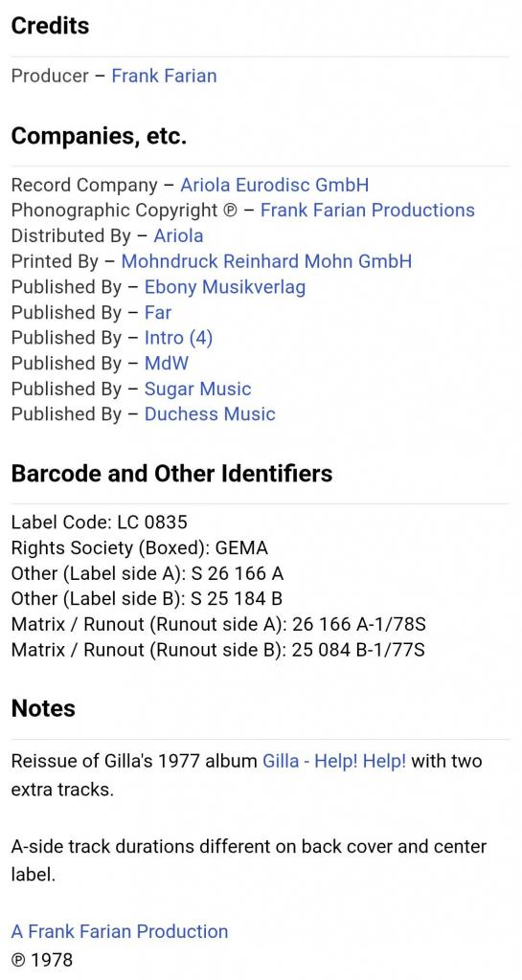This screenshot has height=980, width=522.
Task: Select the Runout side A matrix text
Action: click(218, 624)
